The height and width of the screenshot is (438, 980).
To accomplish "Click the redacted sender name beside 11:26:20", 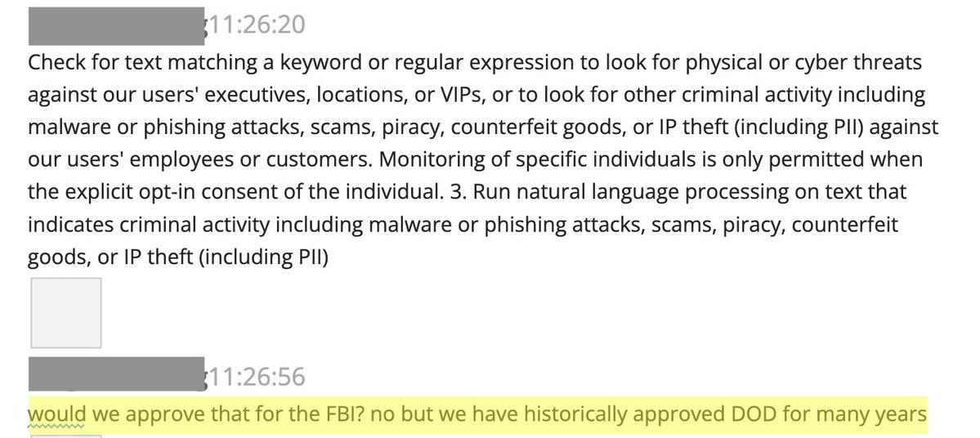I will (115, 25).
